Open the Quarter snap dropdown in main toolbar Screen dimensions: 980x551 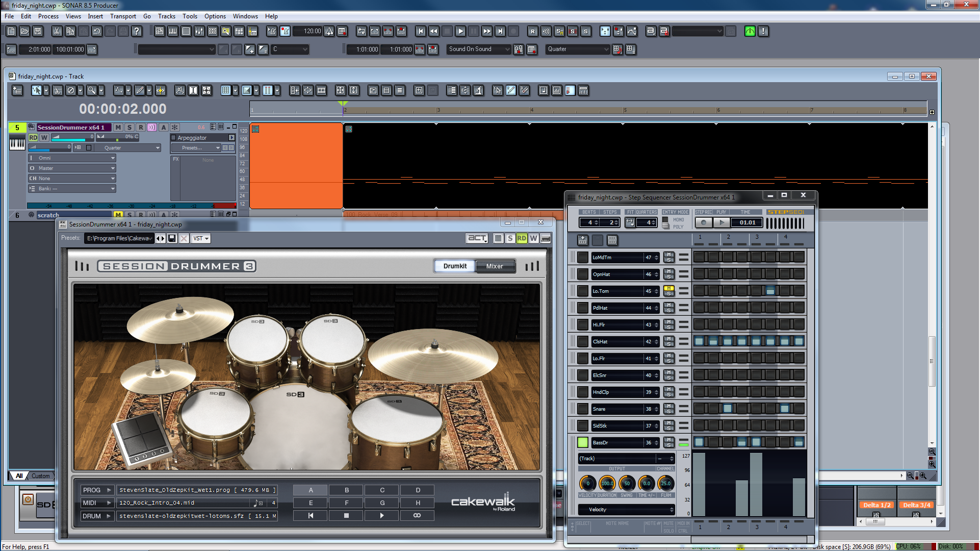pos(578,49)
